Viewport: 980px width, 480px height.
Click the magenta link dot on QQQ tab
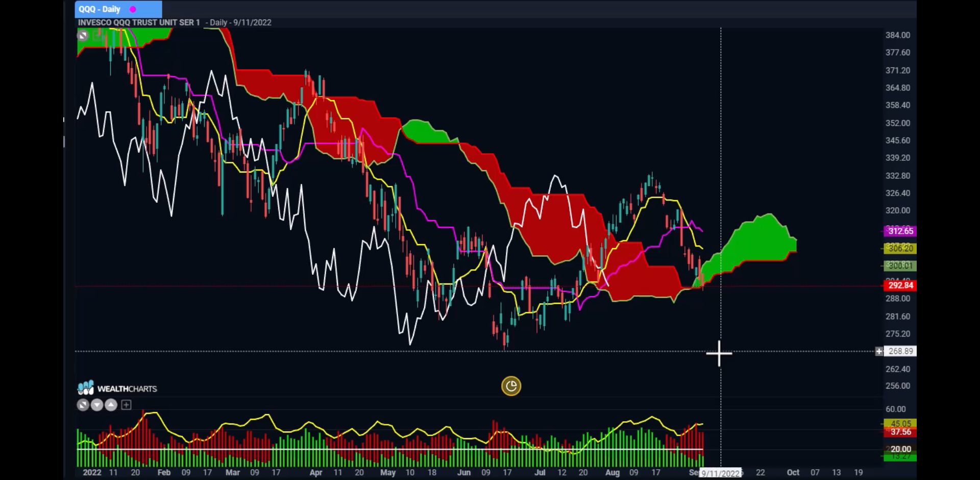(133, 9)
